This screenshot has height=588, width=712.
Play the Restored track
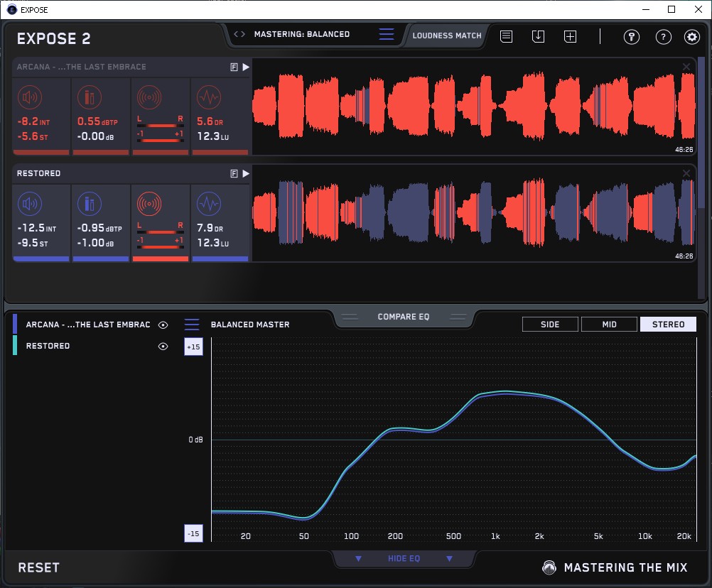[x=246, y=174]
